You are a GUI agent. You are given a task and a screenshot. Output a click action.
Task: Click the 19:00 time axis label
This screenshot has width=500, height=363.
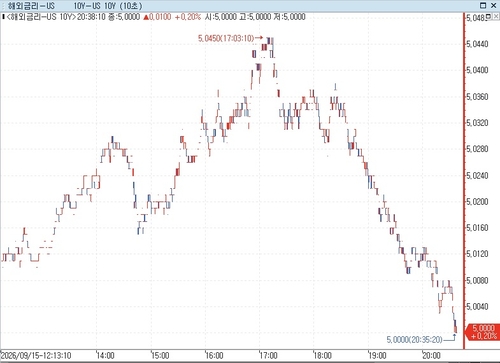377,355
